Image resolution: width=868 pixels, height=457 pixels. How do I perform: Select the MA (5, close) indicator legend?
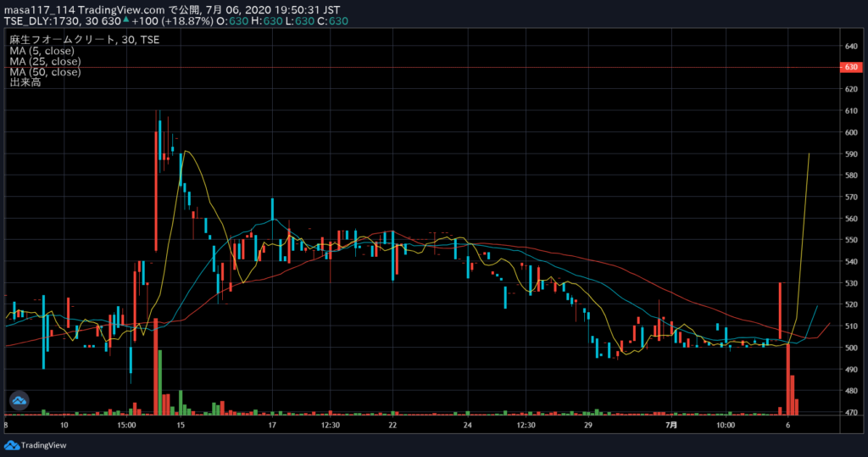(x=42, y=50)
